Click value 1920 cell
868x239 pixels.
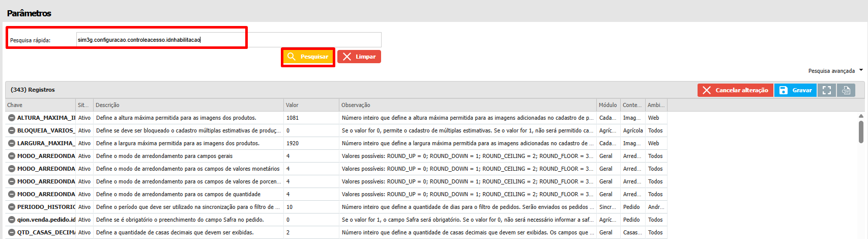click(x=311, y=143)
